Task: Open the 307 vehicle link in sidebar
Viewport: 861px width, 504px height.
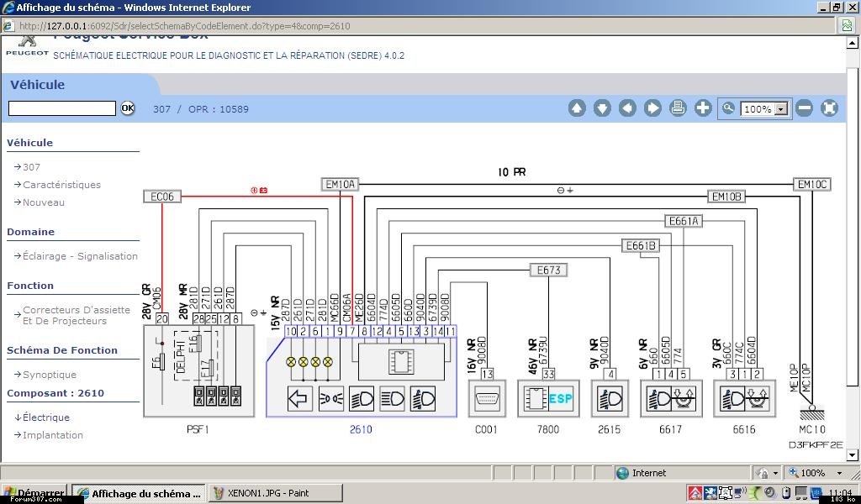Action: (x=31, y=166)
